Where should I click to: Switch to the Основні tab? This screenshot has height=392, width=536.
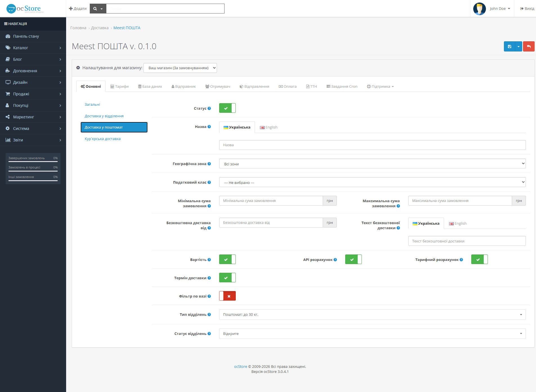click(91, 86)
